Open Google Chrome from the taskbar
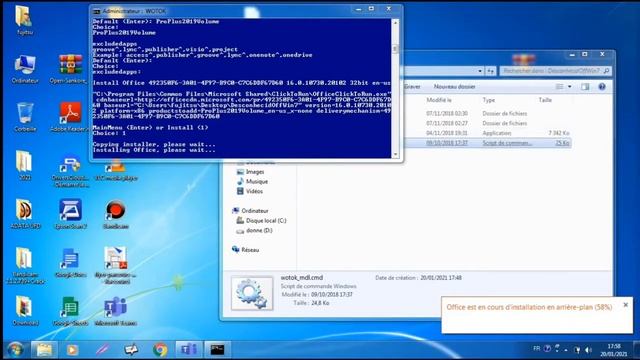 pos(160,350)
